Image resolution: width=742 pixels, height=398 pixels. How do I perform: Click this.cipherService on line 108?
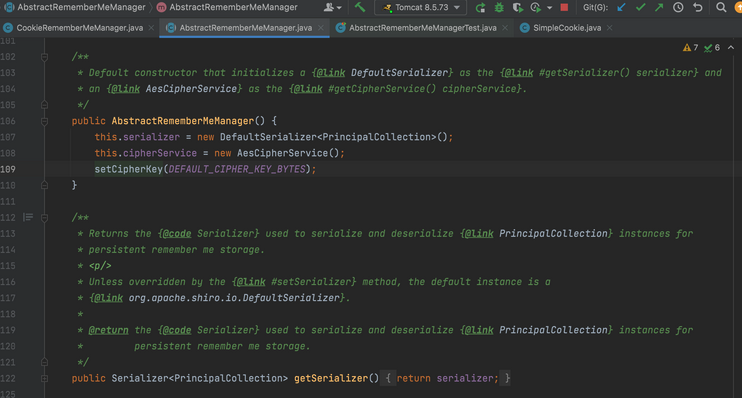[146, 153]
